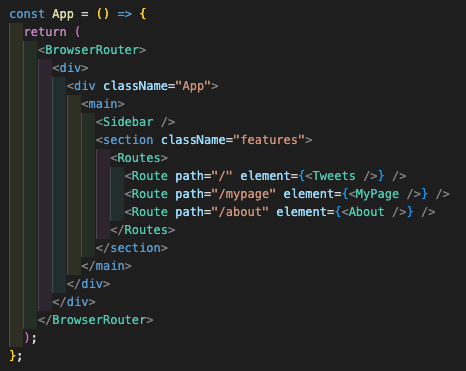This screenshot has width=466, height=371.
Task: Select the opening <BrowserRouter> tag
Action: point(92,50)
